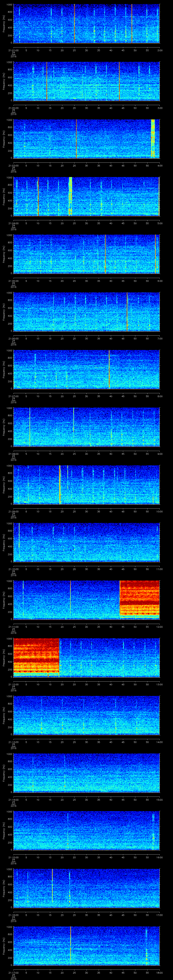Click the 7:00 end-time label

point(160,339)
